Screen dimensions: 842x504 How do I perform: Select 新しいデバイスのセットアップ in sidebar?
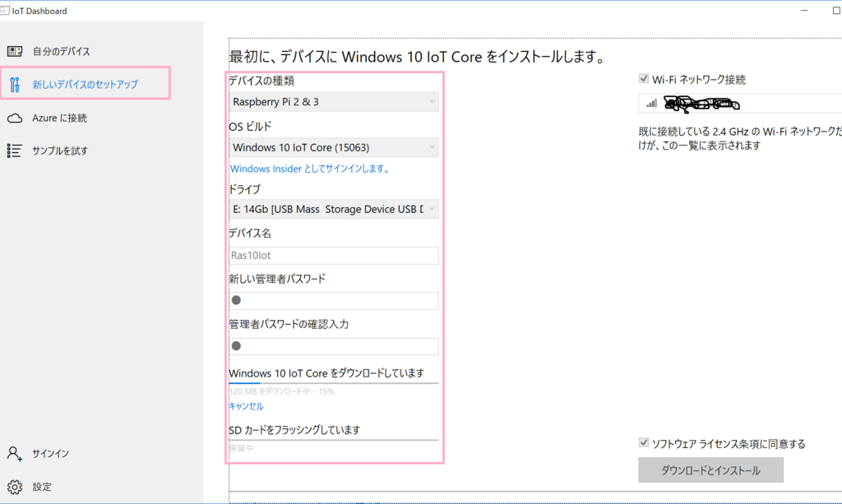(x=86, y=84)
